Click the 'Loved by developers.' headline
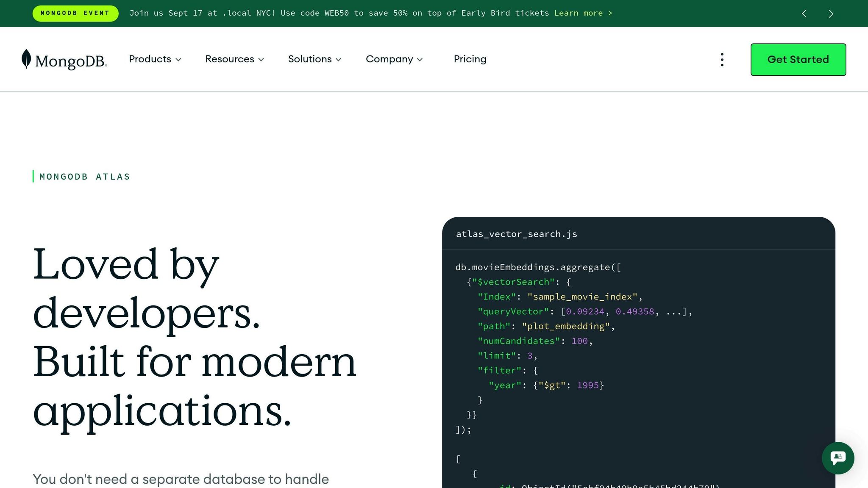Image resolution: width=868 pixels, height=488 pixels. click(x=147, y=289)
